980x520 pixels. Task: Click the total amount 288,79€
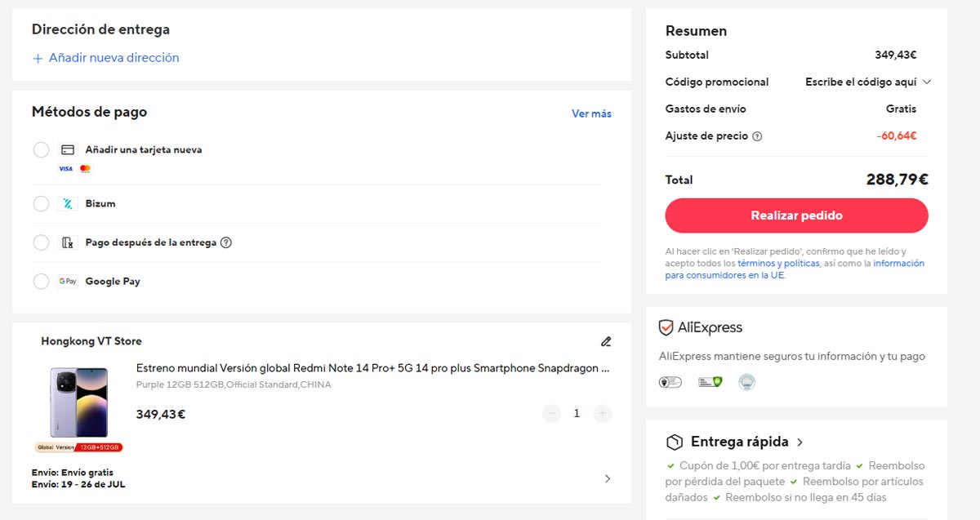coord(897,180)
